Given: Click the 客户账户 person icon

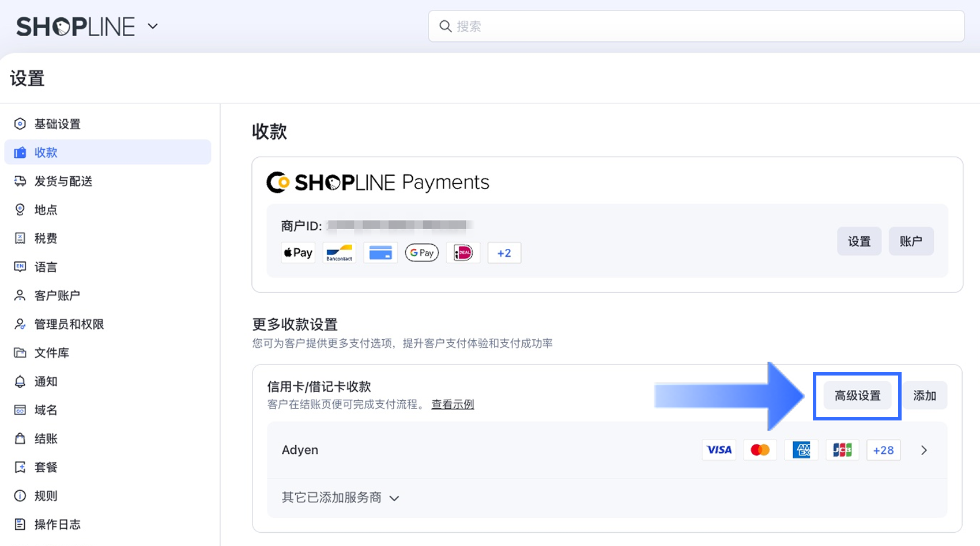Looking at the screenshot, I should pyautogui.click(x=20, y=295).
